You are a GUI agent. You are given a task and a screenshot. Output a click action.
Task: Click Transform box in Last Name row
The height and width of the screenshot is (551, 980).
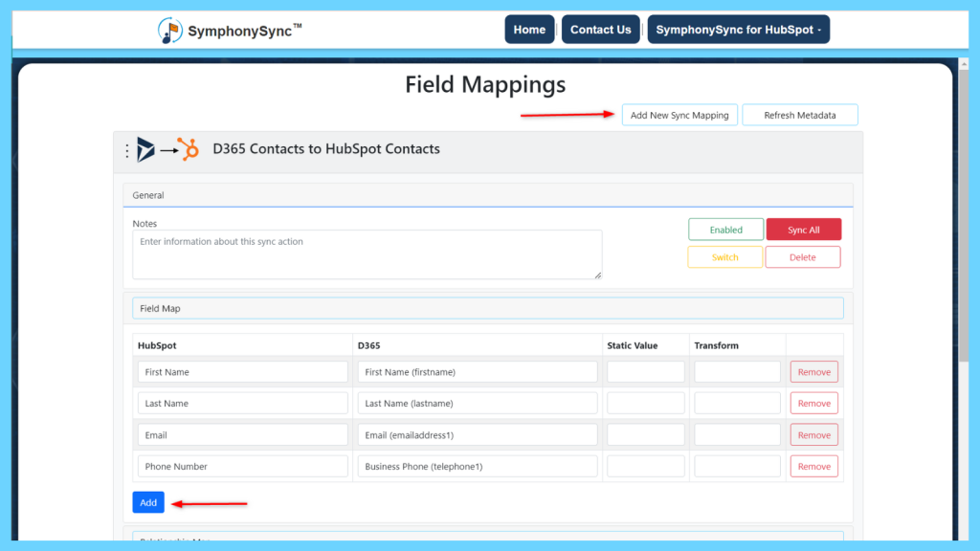pyautogui.click(x=738, y=403)
